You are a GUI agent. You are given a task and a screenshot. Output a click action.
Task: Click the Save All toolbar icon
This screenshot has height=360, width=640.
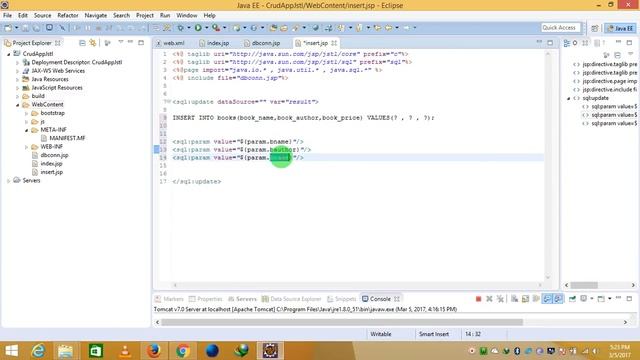(x=36, y=28)
